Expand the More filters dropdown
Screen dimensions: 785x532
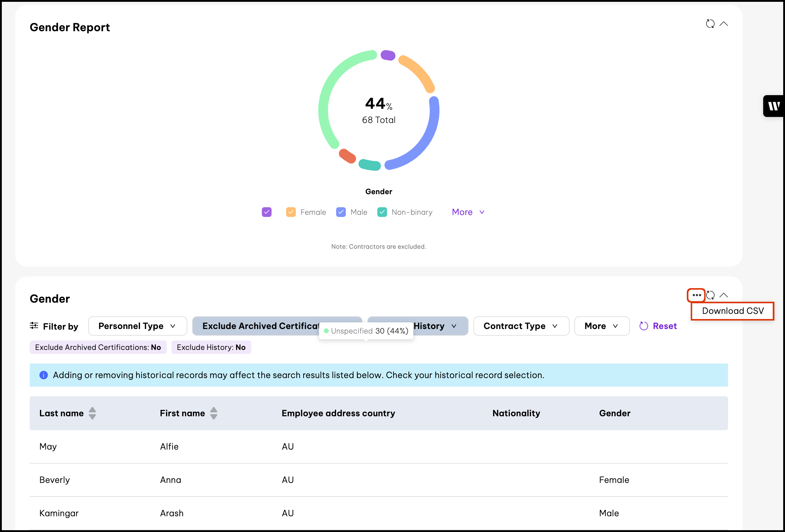point(601,326)
